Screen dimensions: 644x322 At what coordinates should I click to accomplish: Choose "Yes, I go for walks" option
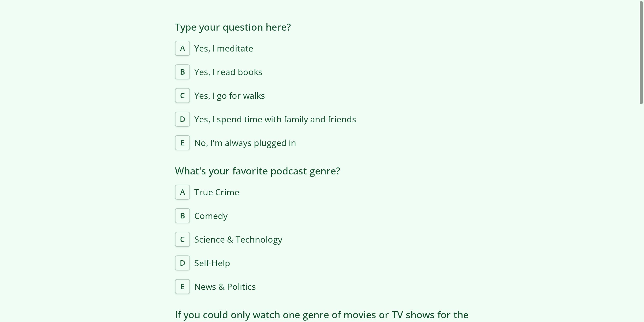click(x=229, y=96)
